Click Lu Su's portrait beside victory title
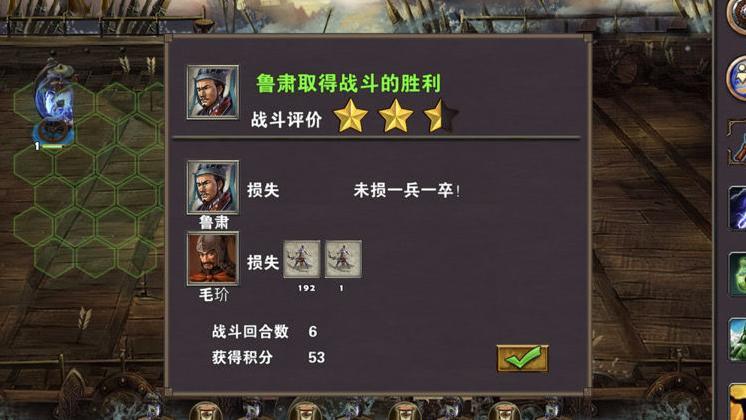 click(x=213, y=92)
